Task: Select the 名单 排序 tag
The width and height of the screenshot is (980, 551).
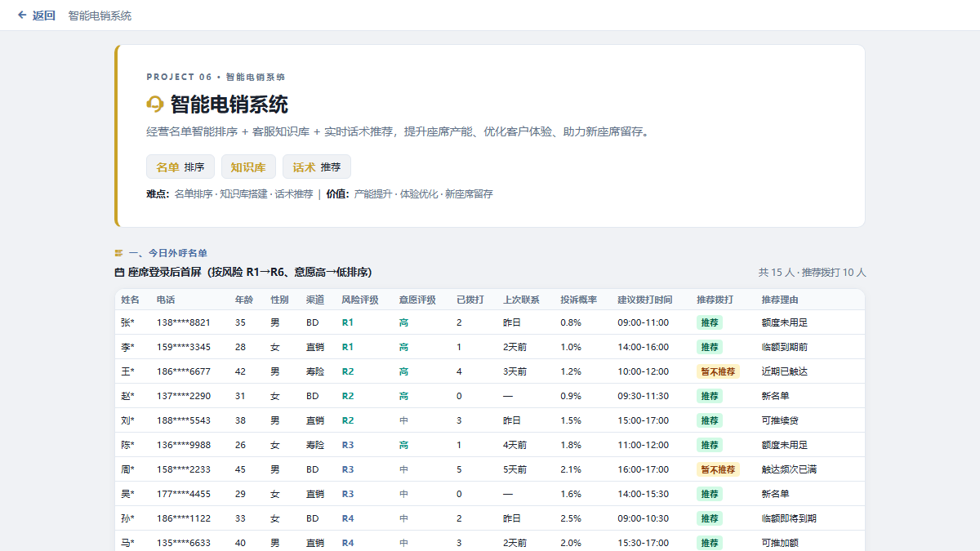Action: [180, 167]
